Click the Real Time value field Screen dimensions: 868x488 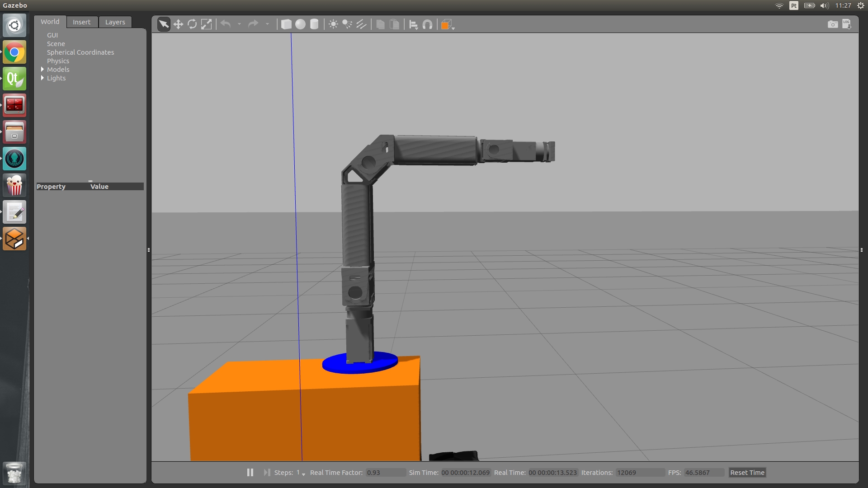pos(552,473)
